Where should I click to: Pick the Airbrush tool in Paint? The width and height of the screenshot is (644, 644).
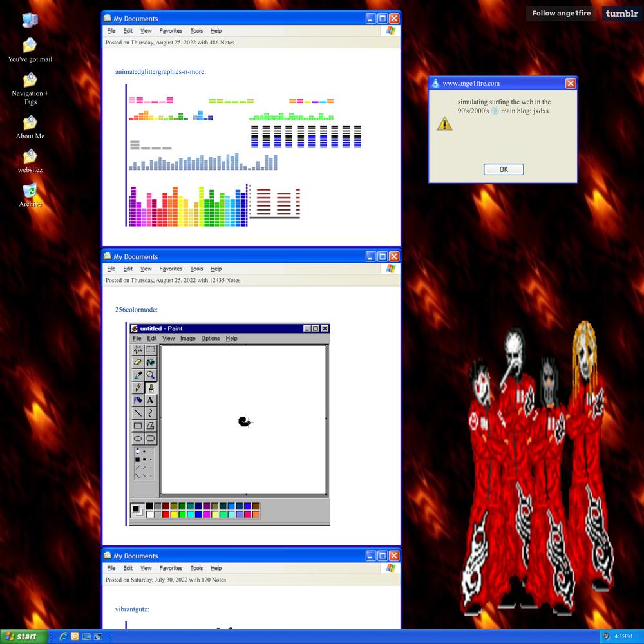click(x=138, y=401)
